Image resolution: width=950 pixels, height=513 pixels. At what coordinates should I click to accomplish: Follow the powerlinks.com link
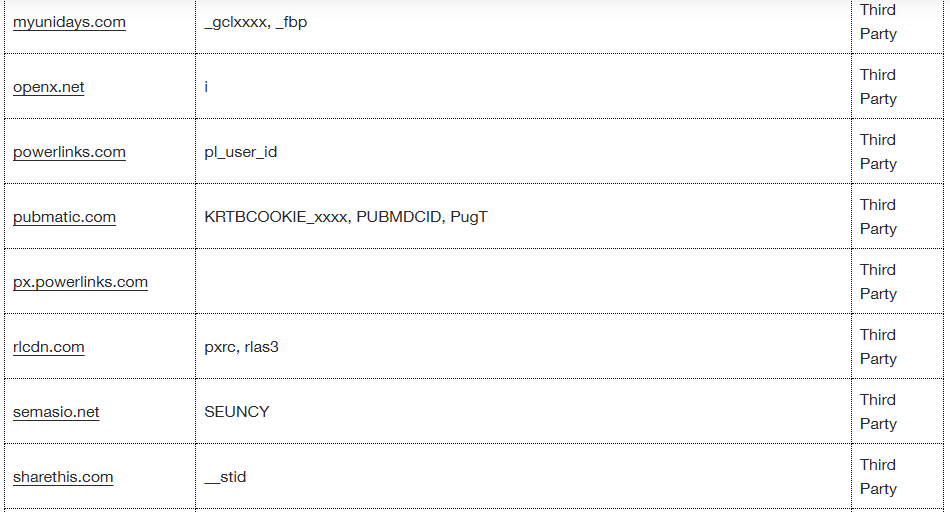pos(69,152)
